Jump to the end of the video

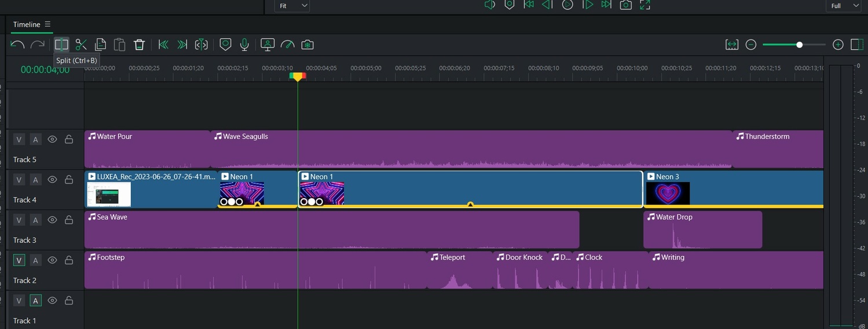coord(606,5)
